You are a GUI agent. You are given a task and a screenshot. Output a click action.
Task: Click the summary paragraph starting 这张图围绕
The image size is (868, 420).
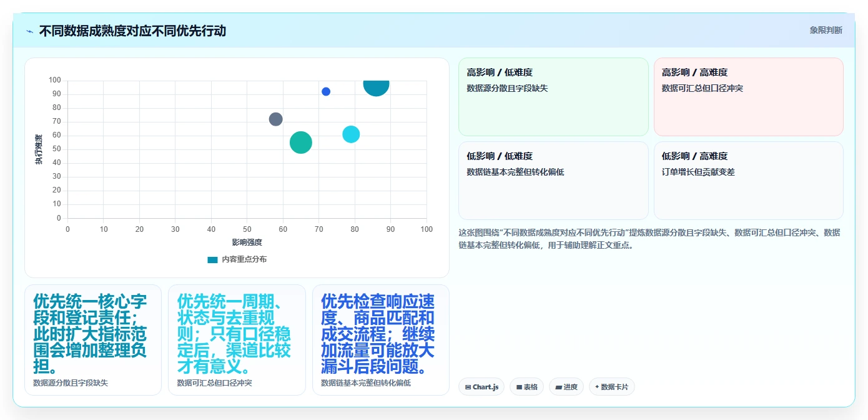649,239
